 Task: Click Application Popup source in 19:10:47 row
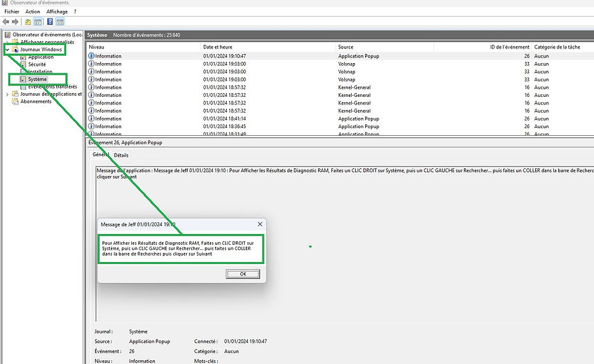point(358,55)
